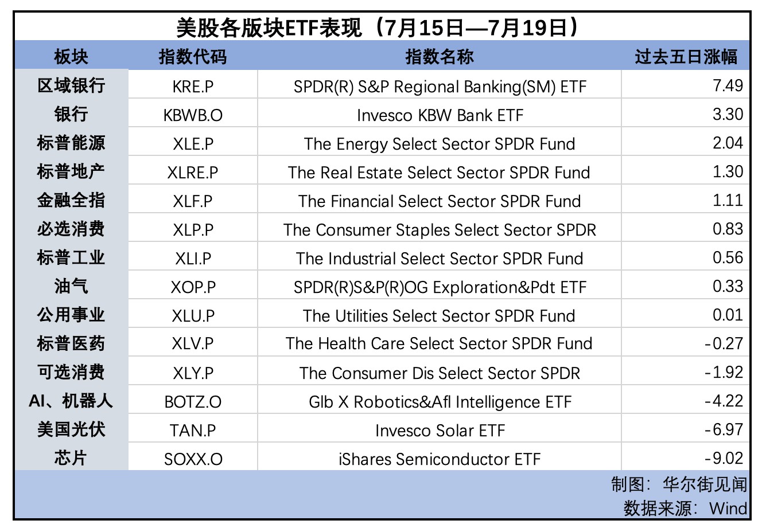Click the 过去五日涨幅 column header
This screenshot has width=762, height=532.
point(686,57)
